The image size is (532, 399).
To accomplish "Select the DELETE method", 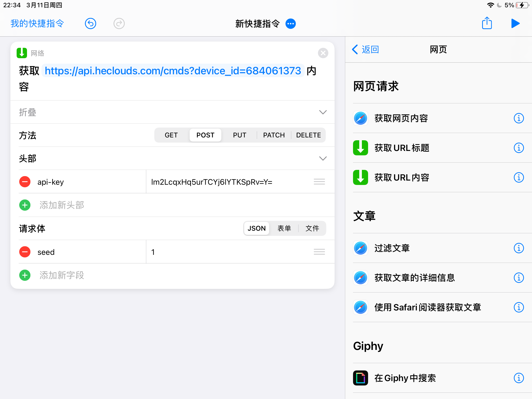I will point(308,135).
